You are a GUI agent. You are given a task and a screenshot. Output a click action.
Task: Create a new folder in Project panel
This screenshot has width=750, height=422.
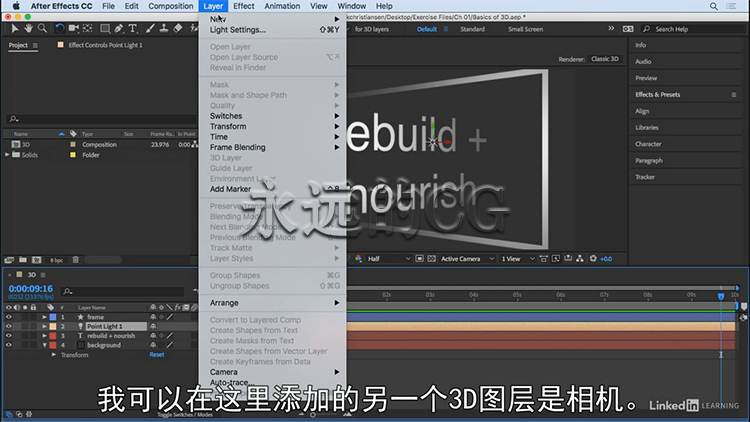point(22,260)
